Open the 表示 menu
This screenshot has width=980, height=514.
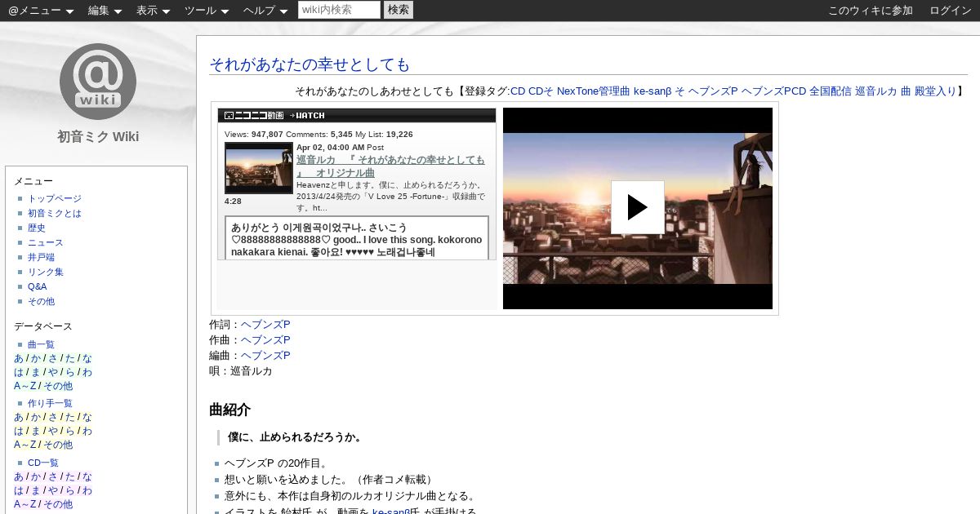point(154,11)
